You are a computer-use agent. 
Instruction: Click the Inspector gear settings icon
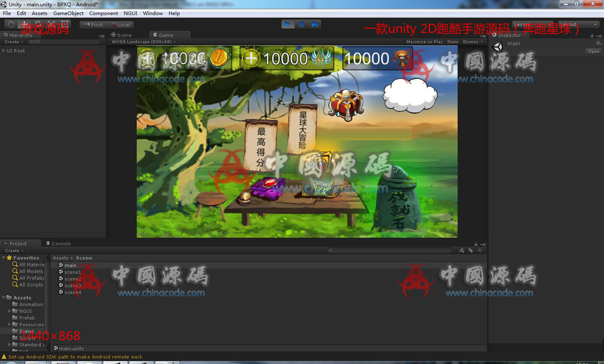[x=598, y=43]
